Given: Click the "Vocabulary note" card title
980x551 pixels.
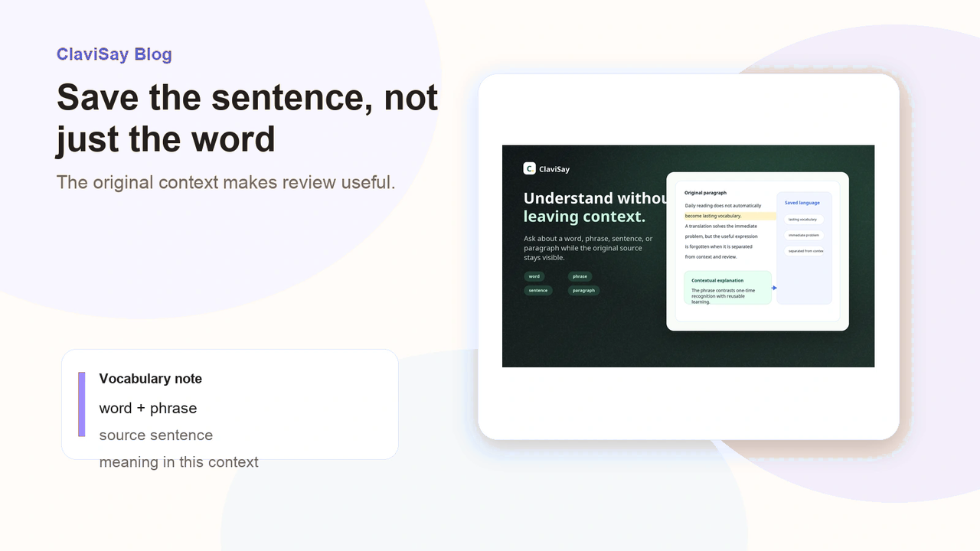Looking at the screenshot, I should click(151, 379).
